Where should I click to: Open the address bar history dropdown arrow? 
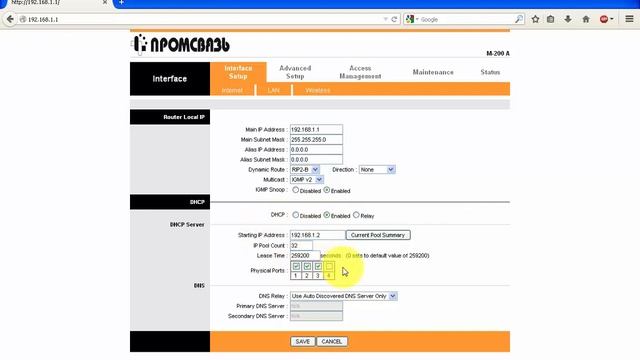pos(385,19)
